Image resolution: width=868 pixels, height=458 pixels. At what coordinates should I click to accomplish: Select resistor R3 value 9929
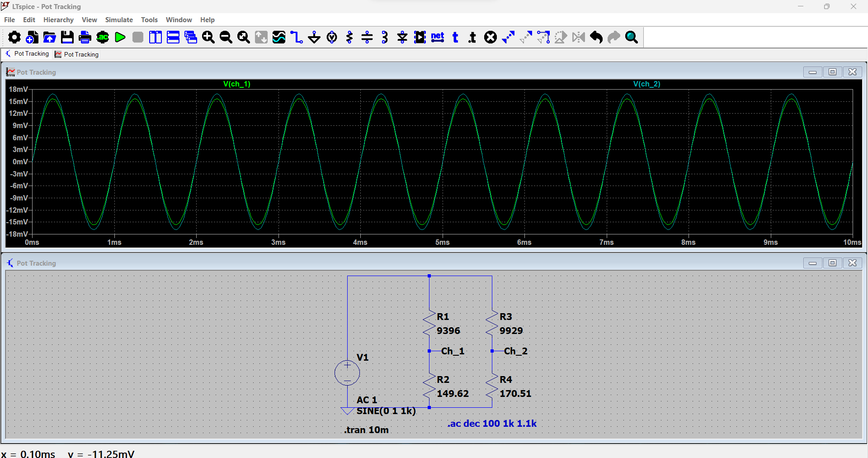tap(511, 331)
